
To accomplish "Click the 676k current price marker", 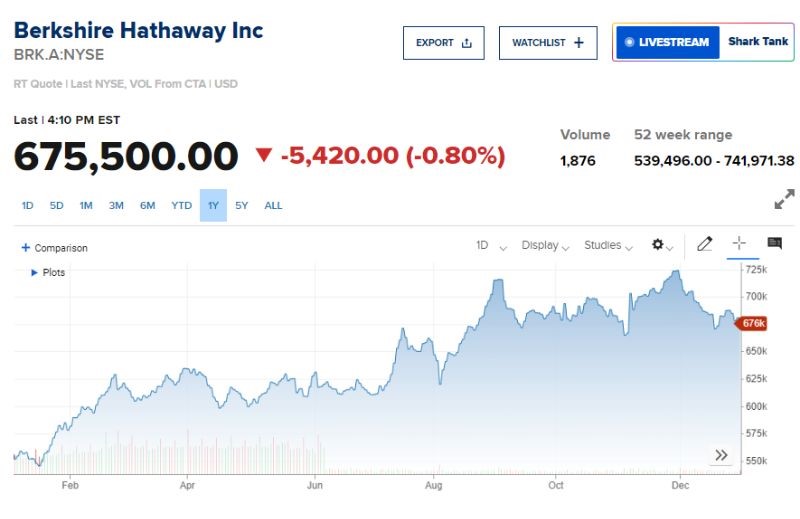I will 752,323.
